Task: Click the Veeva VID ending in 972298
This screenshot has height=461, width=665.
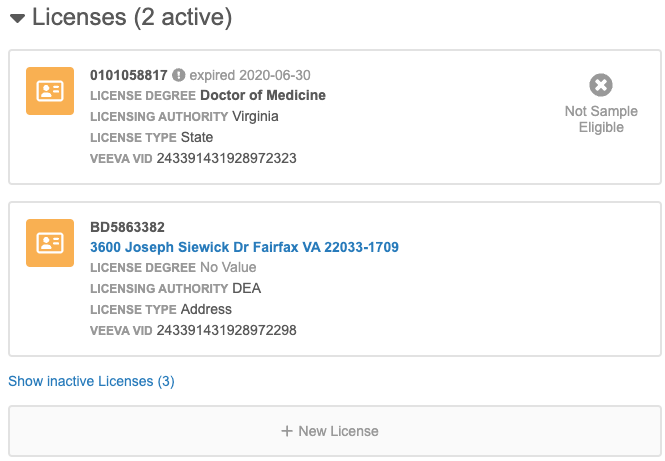Action: click(227, 330)
